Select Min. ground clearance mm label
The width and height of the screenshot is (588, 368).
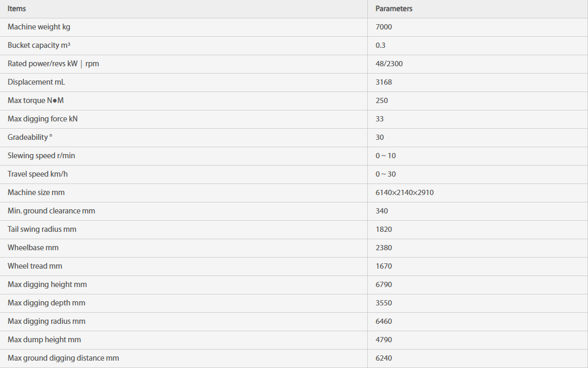click(x=51, y=211)
